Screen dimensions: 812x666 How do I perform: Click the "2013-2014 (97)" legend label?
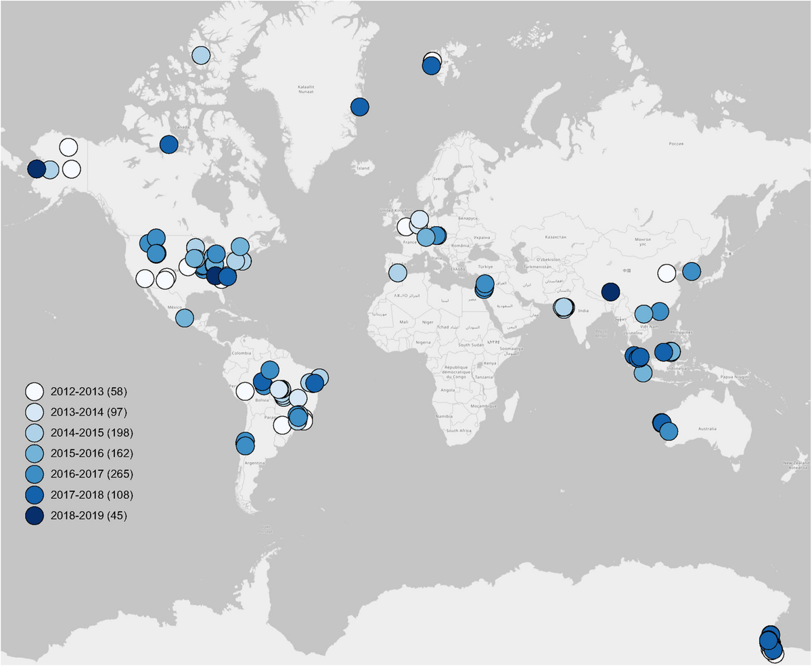[x=89, y=412]
